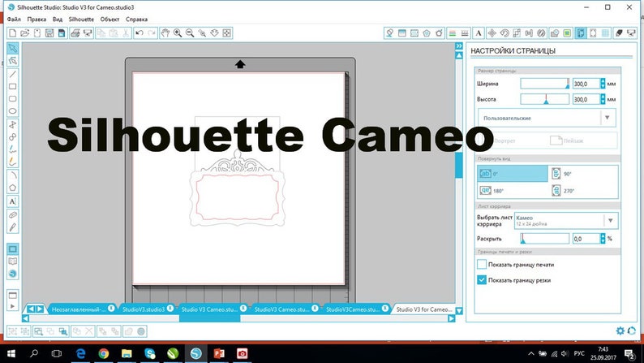Open the Правка menu
The image size is (644, 363).
tap(36, 19)
